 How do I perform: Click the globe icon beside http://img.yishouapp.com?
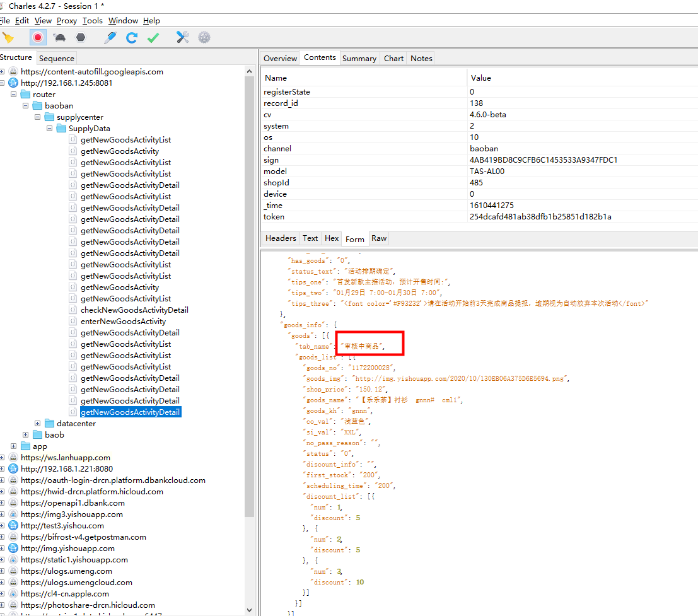tap(13, 549)
